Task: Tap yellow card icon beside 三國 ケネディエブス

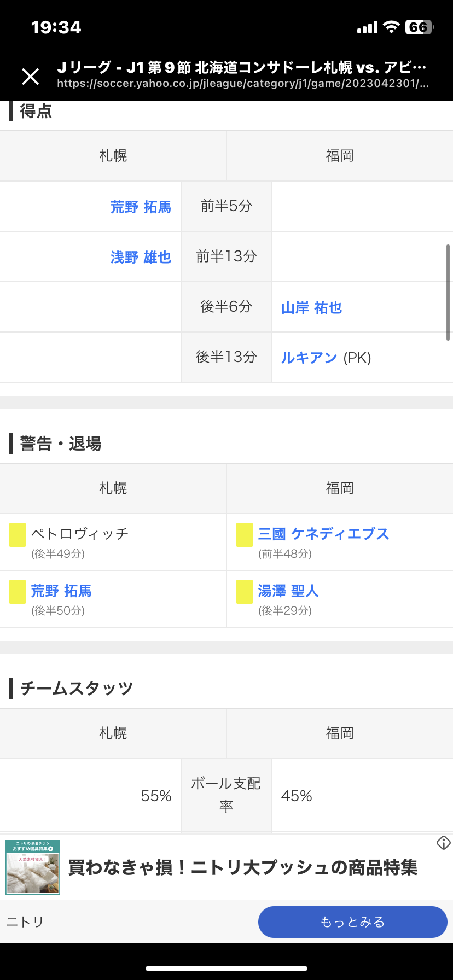Action: [245, 535]
